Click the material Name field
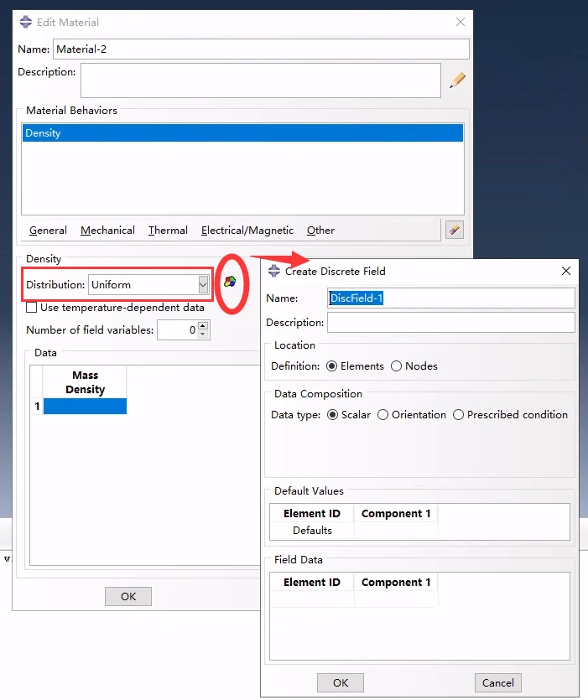The height and width of the screenshot is (700, 588). (x=261, y=49)
